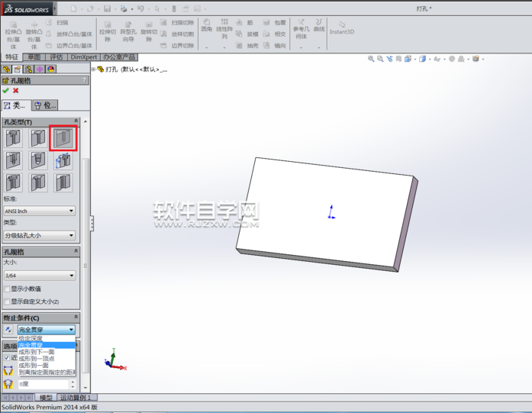Image resolution: width=532 pixels, height=413 pixels.
Task: Click the Instant3D tool
Action: click(x=342, y=28)
